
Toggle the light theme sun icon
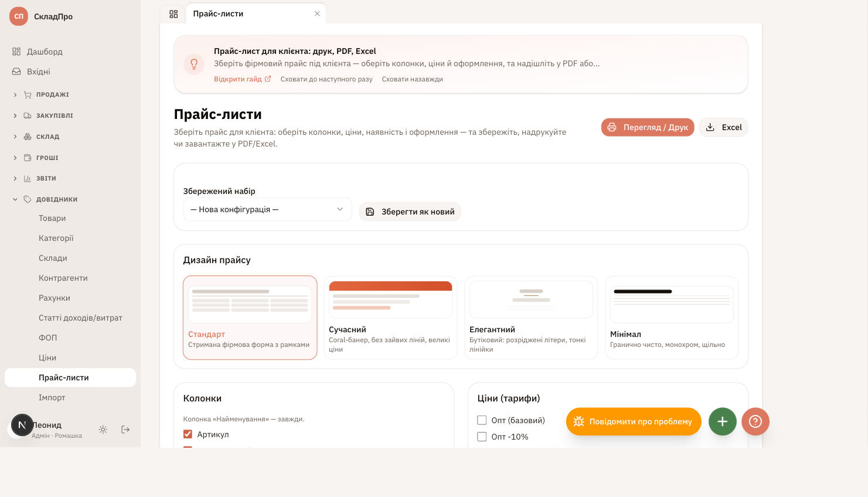(x=103, y=430)
